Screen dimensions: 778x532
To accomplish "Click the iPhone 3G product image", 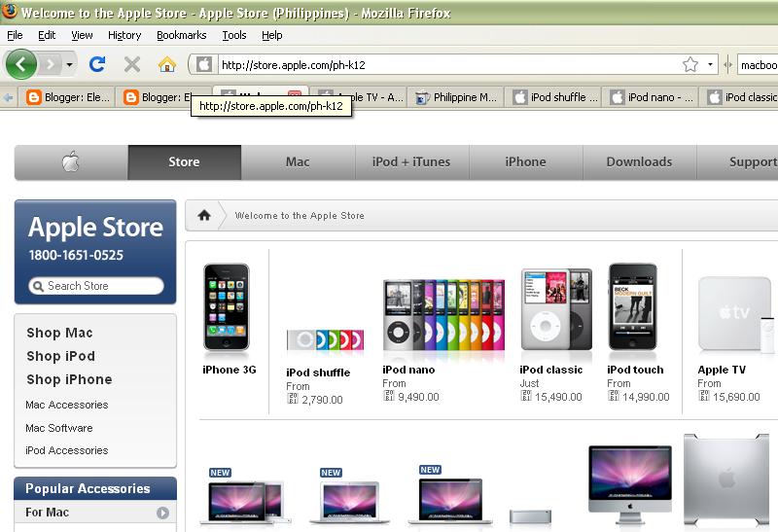I will click(x=227, y=307).
